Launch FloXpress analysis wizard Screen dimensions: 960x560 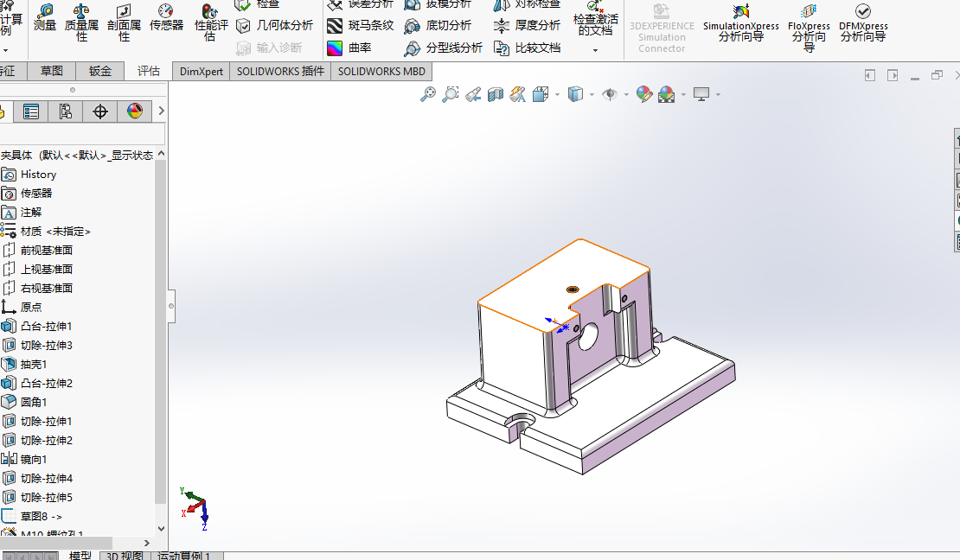(x=809, y=28)
